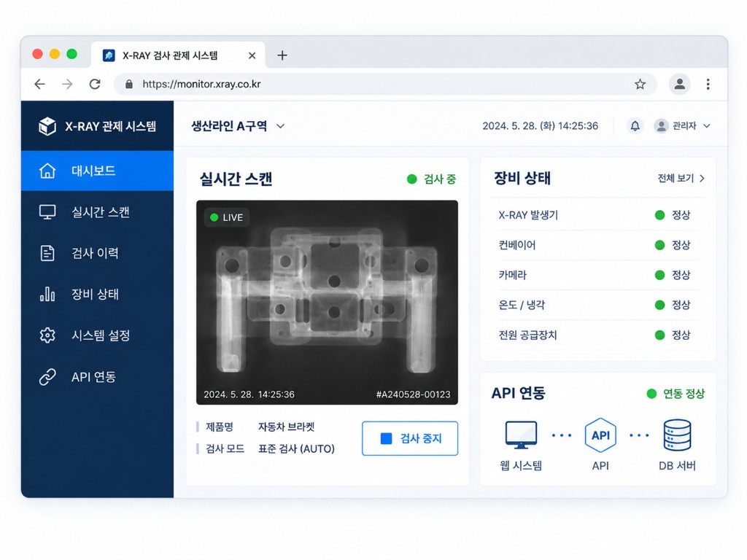This screenshot has height=560, width=747.
Task: Click the browser forward arrow
Action: coord(67,85)
